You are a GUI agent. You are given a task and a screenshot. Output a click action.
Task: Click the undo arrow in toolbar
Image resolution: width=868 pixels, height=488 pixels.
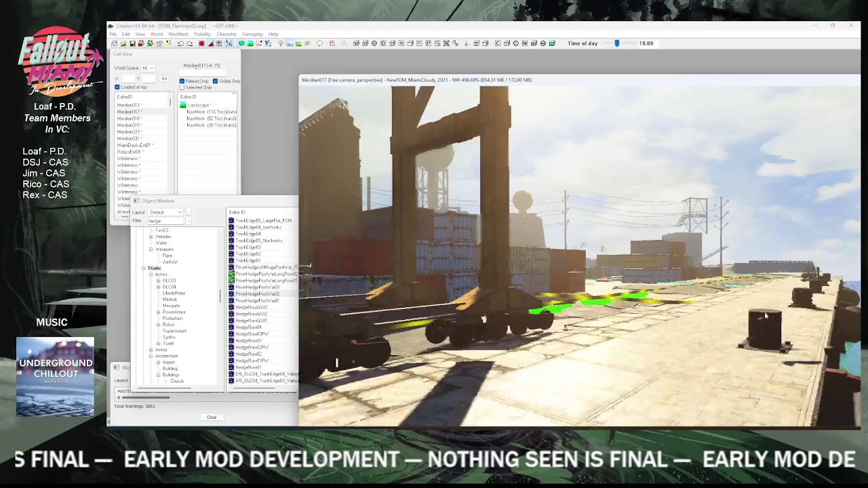coord(180,43)
